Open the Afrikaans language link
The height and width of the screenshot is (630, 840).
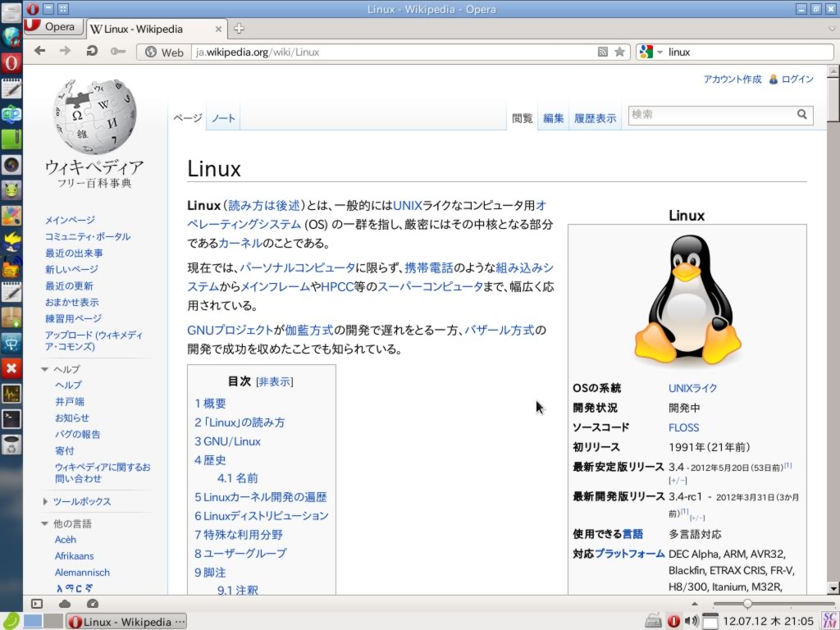click(74, 555)
